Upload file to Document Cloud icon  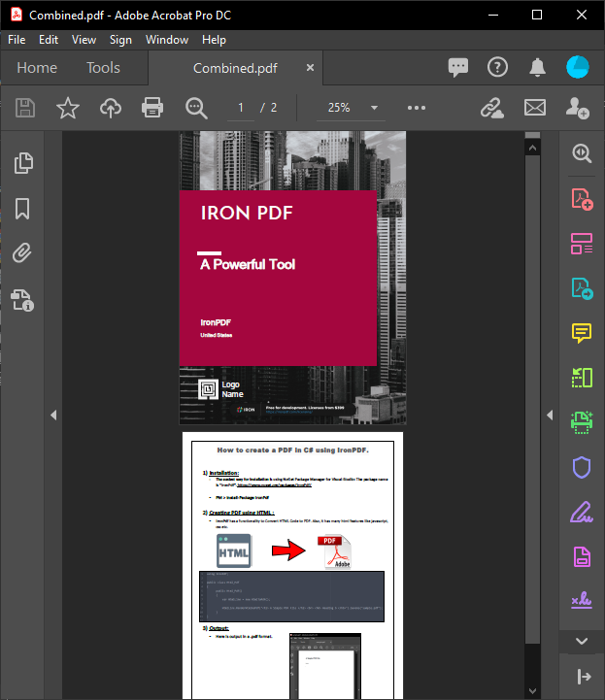pos(111,108)
